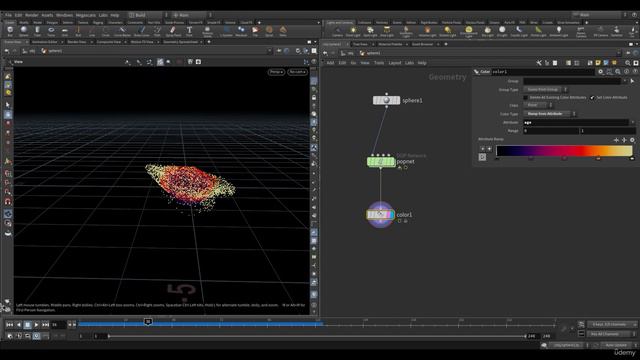
Task: Open the Persp camera dropdown
Action: click(276, 72)
